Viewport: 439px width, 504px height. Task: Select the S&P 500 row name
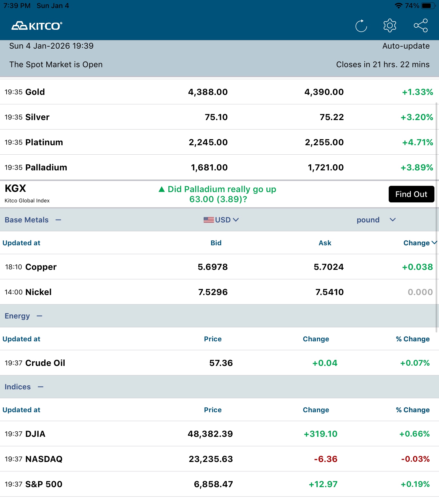[44, 484]
